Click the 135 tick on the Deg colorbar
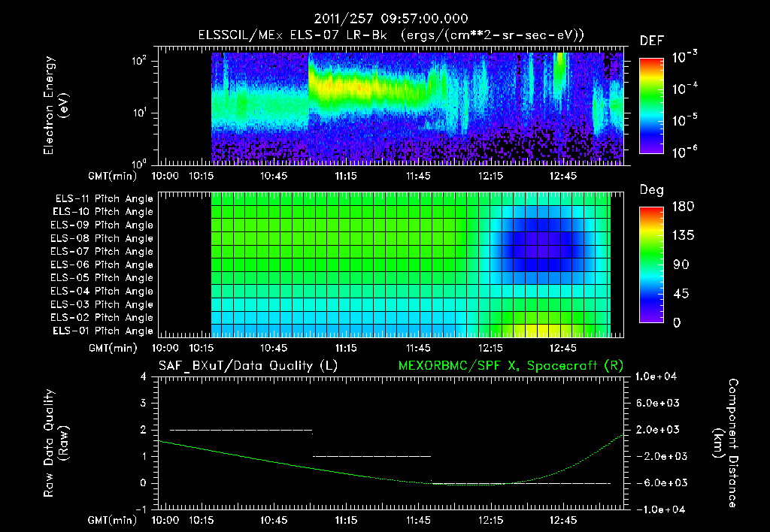 tap(683, 236)
